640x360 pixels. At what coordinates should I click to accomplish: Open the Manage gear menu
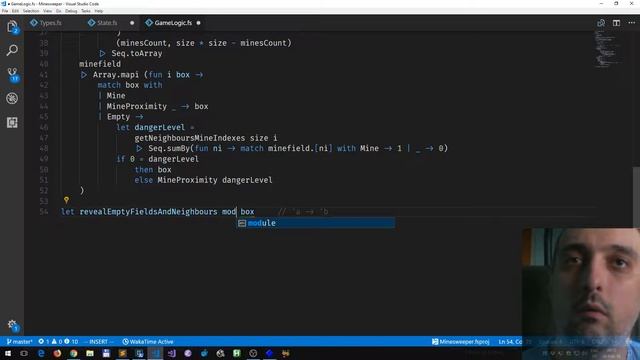click(x=12, y=325)
